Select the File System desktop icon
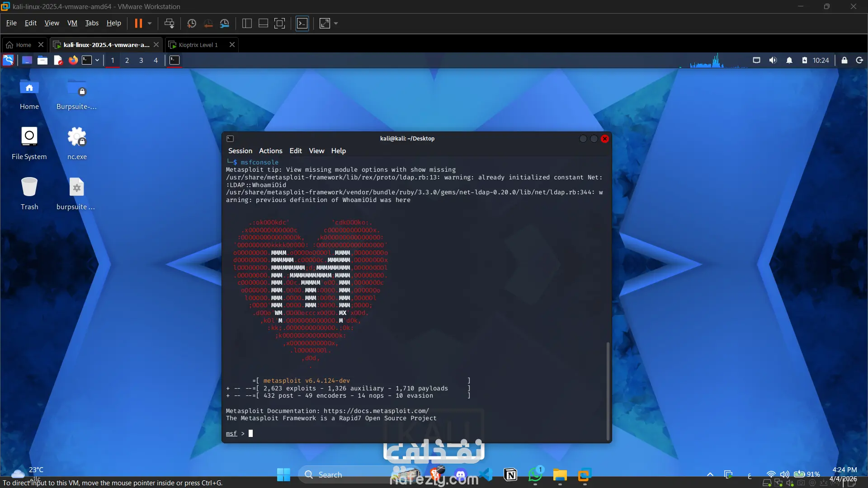This screenshot has width=868, height=488. coord(29,144)
